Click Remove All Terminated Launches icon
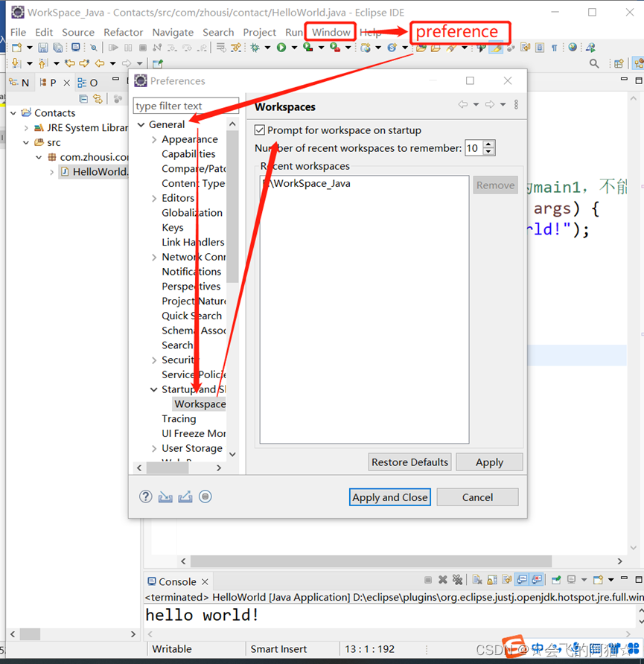 pos(457,580)
